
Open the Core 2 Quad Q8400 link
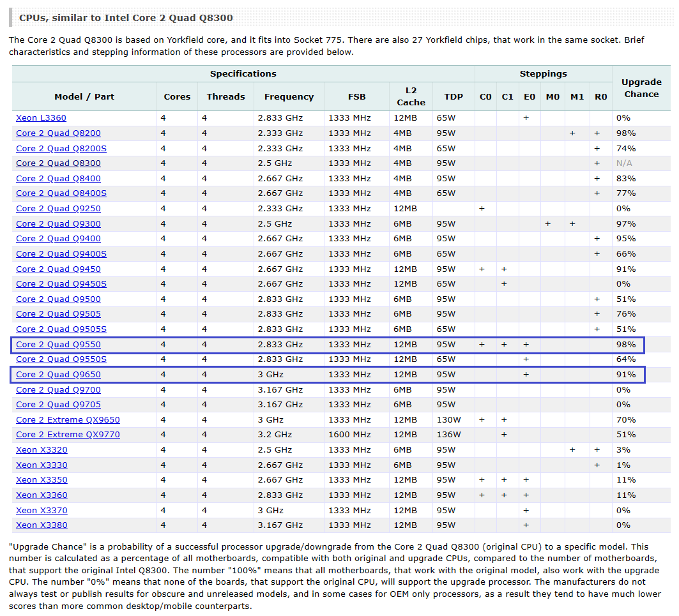tap(59, 178)
